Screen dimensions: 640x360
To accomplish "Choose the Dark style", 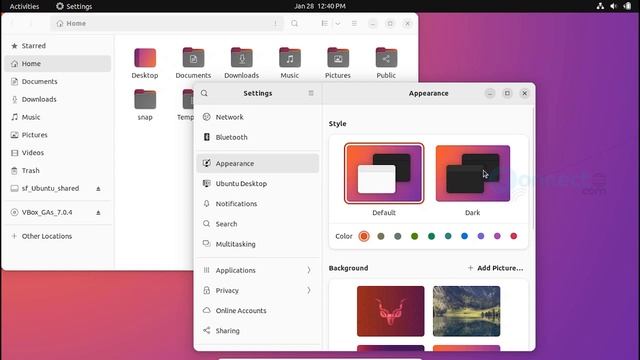I will pyautogui.click(x=473, y=173).
